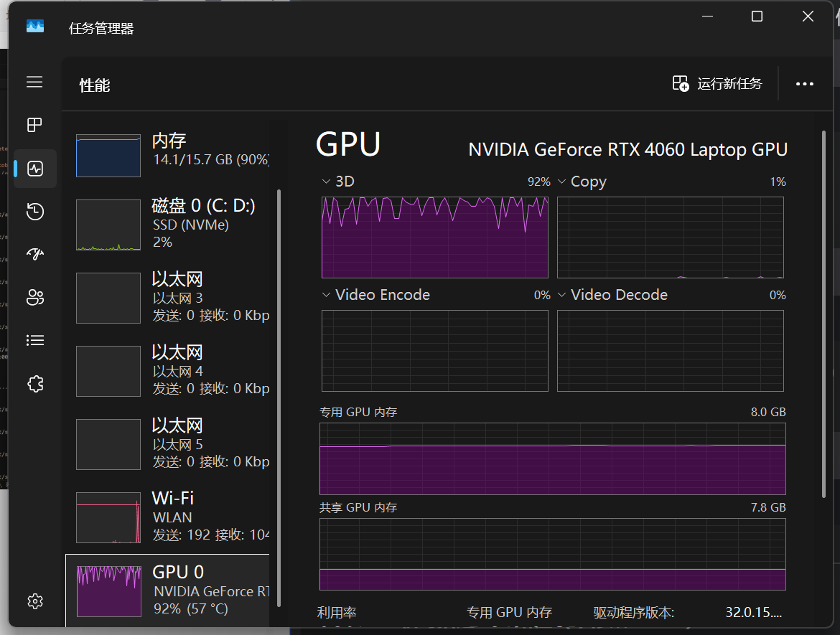Expand the Video Decode engine dropdown
Viewport: 840px width, 635px height.
561,295
